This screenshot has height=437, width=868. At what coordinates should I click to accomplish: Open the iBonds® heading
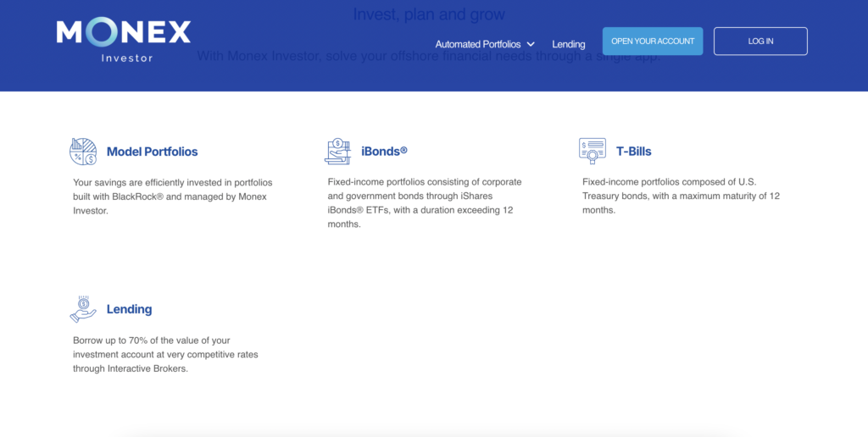pos(384,151)
